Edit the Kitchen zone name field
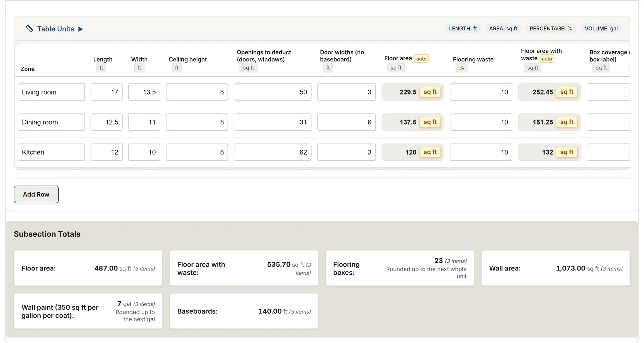The height and width of the screenshot is (343, 644). pyautogui.click(x=51, y=152)
